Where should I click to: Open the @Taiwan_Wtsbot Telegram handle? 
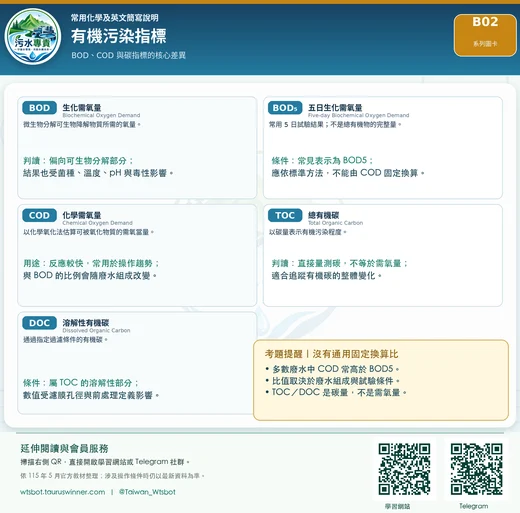pyautogui.click(x=147, y=492)
